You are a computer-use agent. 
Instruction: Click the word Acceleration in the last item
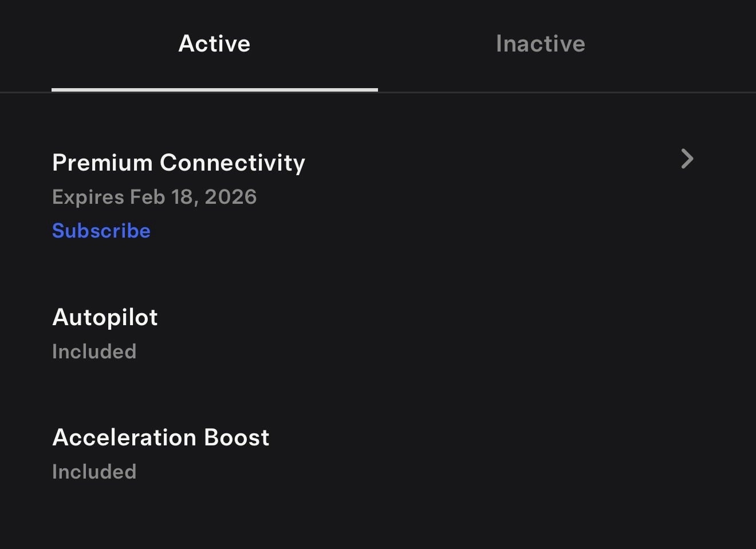124,437
